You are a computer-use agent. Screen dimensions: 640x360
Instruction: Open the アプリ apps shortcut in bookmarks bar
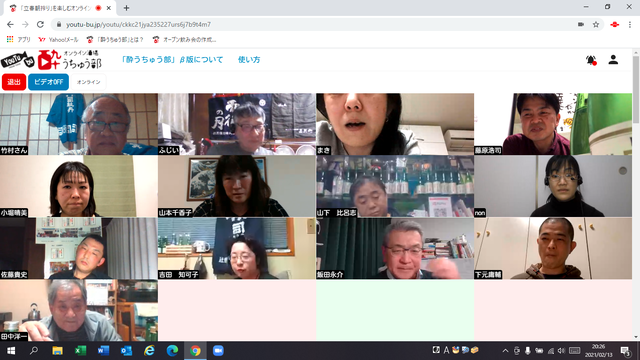19,40
